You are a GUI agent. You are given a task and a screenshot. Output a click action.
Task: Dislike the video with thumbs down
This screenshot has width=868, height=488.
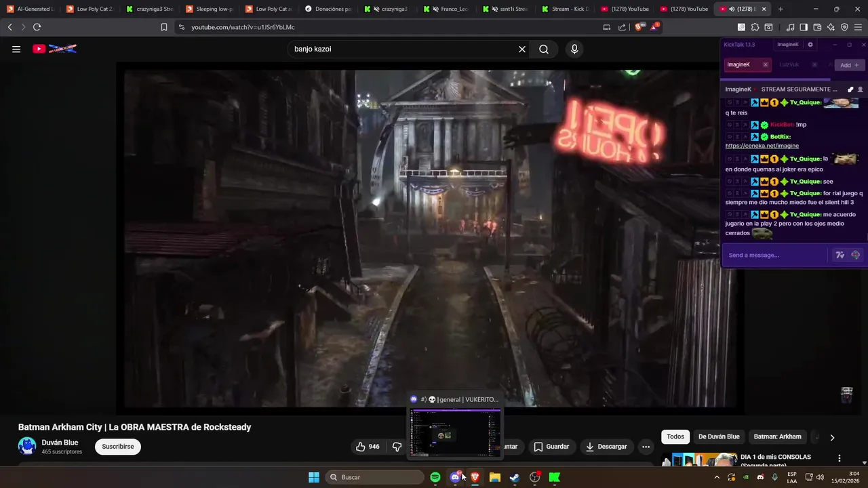[x=397, y=447]
